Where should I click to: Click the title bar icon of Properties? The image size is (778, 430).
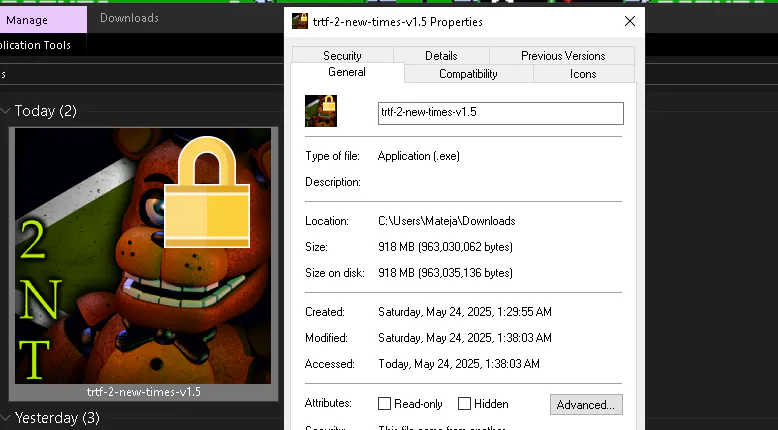(x=300, y=21)
